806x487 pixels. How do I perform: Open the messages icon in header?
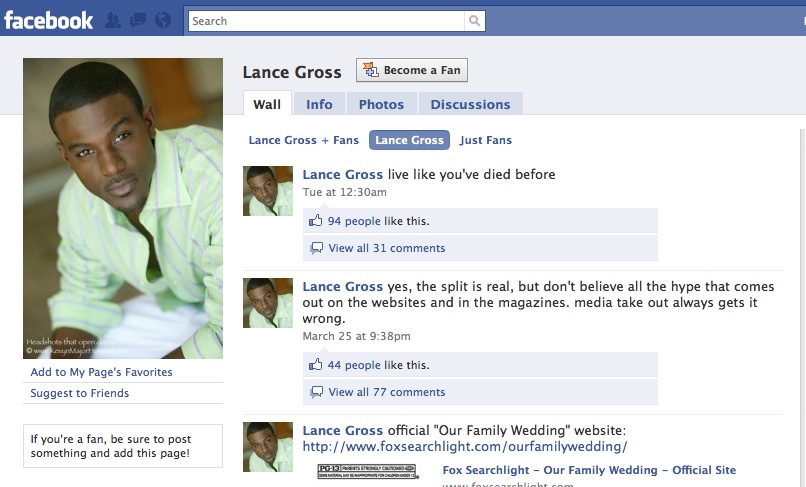(x=138, y=21)
